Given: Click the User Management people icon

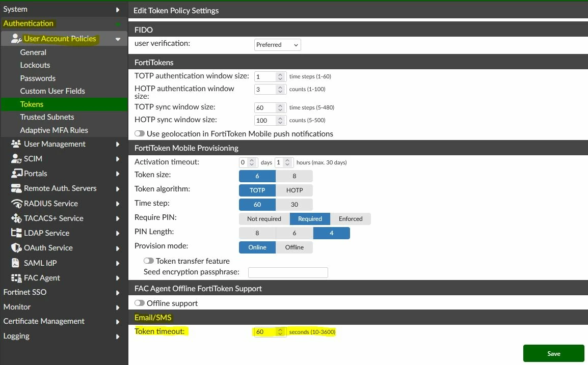Looking at the screenshot, I should [x=16, y=144].
